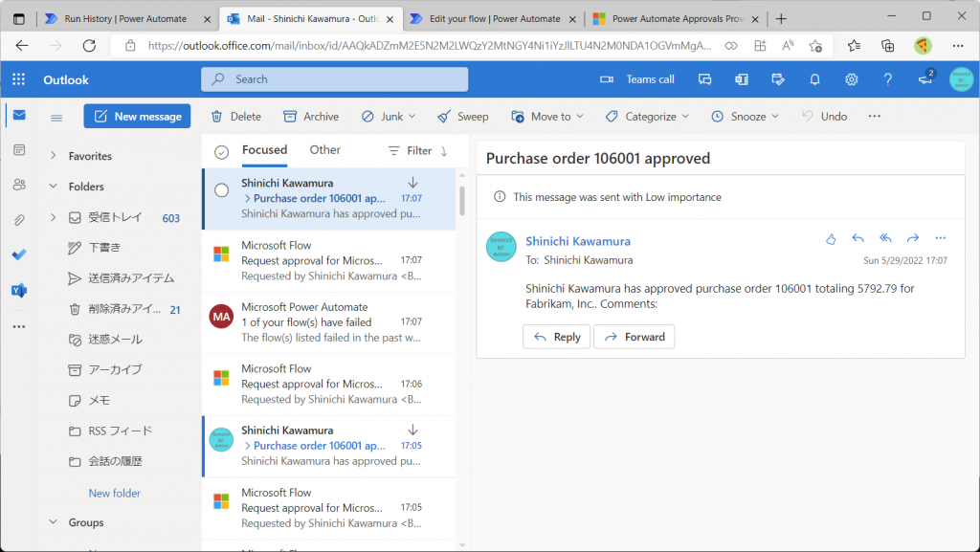Show more apps in left rail

pos(19,326)
